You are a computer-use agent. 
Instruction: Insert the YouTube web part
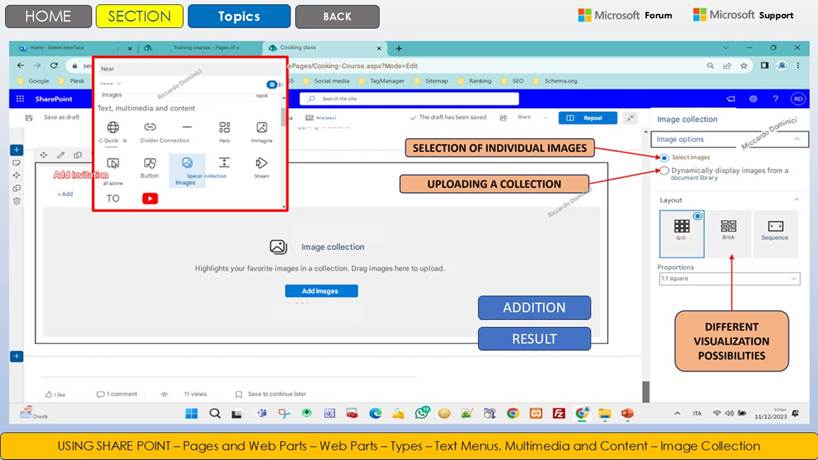pos(150,198)
